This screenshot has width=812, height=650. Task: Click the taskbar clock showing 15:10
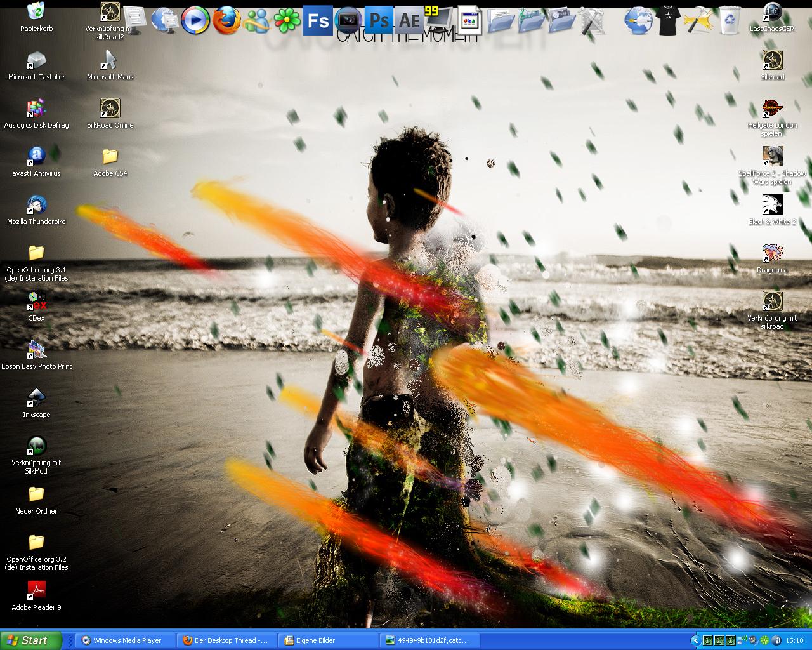[x=794, y=640]
